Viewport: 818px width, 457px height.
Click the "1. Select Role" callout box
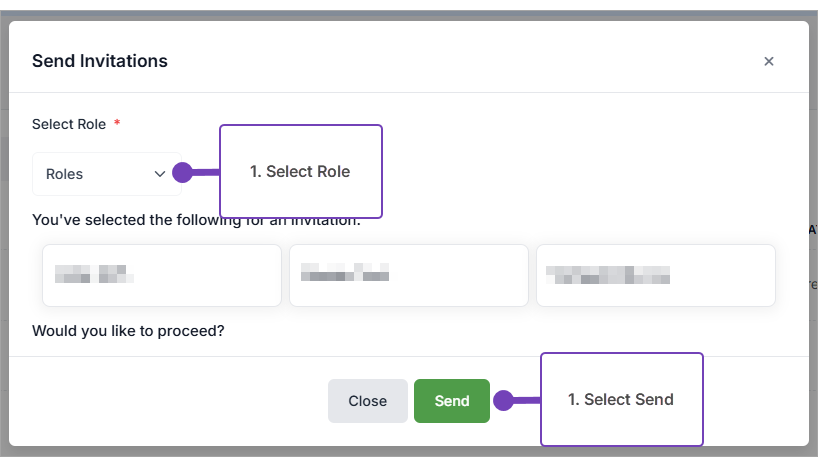coord(300,171)
